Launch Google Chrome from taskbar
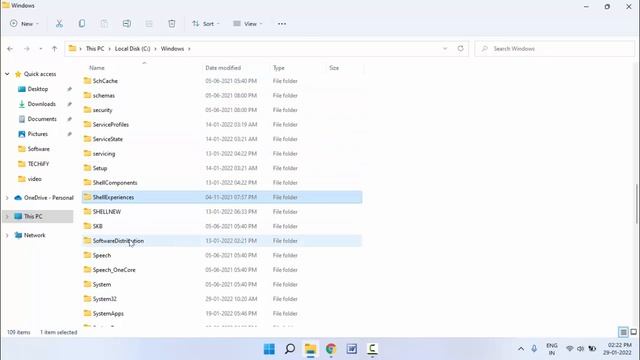The width and height of the screenshot is (640, 360). pos(331,349)
